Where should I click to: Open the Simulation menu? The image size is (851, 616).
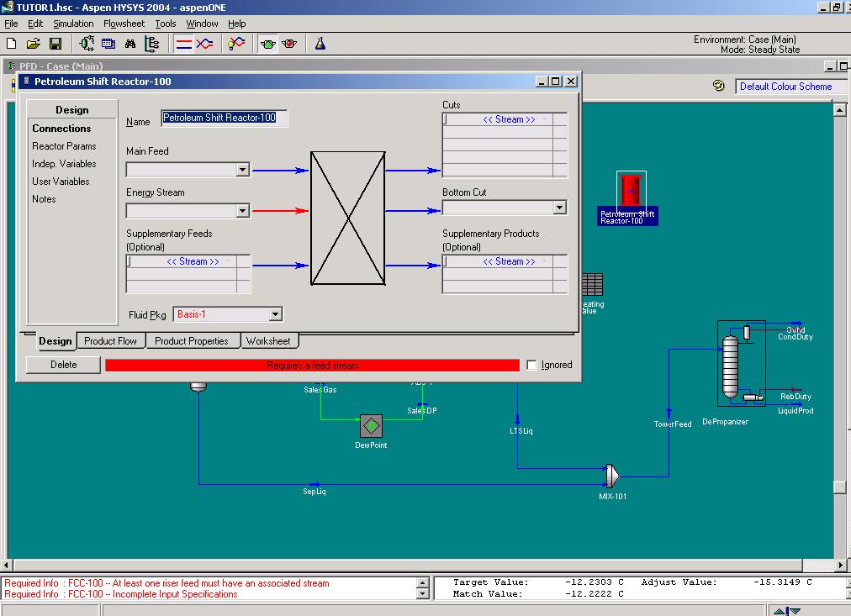click(73, 24)
